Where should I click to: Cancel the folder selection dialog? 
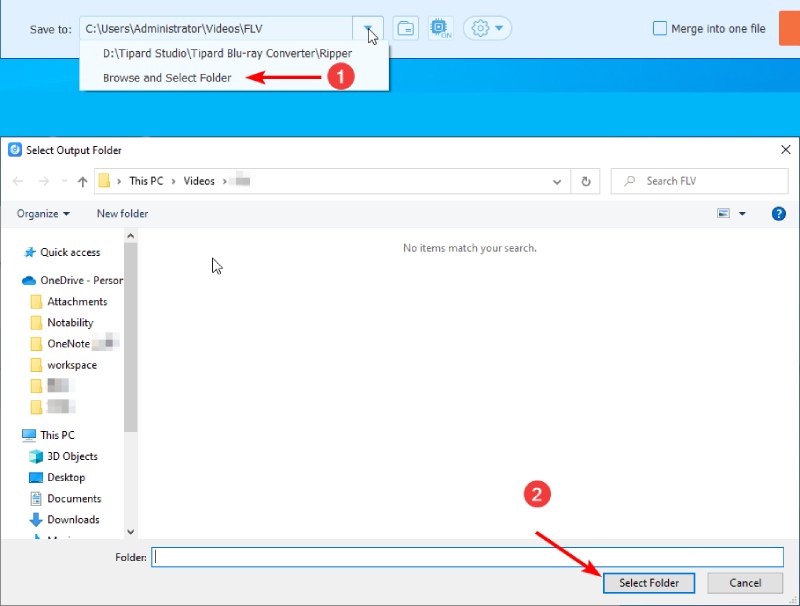[745, 583]
